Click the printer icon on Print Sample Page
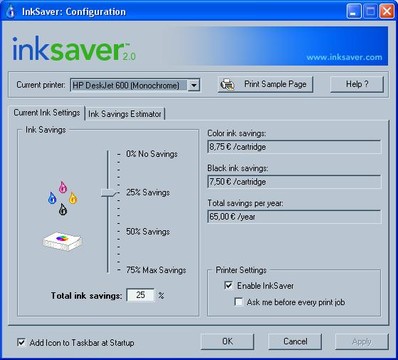The image size is (398, 360). pyautogui.click(x=227, y=85)
